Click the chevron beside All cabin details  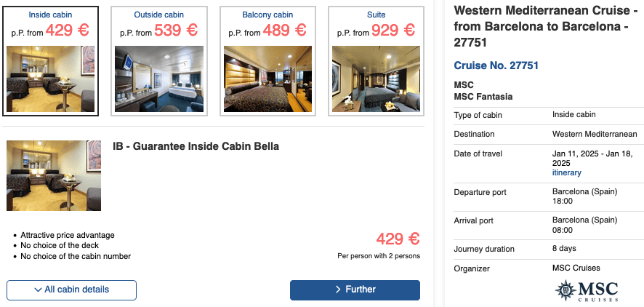(x=38, y=290)
